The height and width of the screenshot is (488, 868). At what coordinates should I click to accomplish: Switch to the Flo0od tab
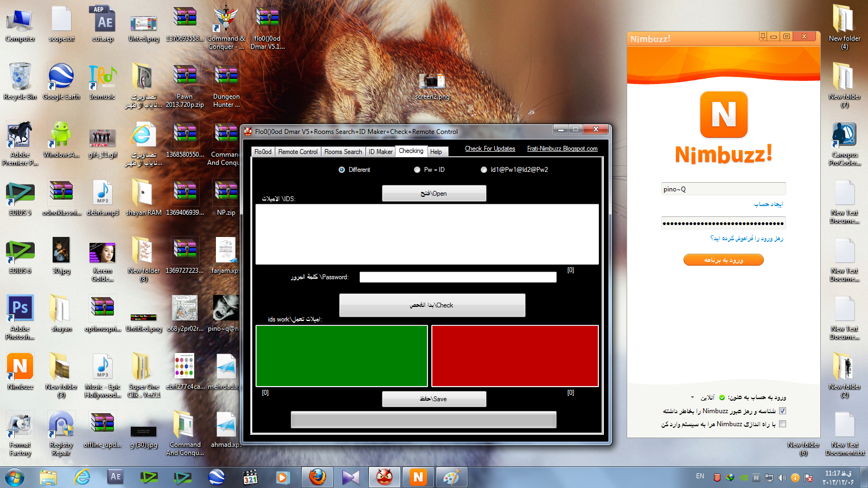pos(263,152)
